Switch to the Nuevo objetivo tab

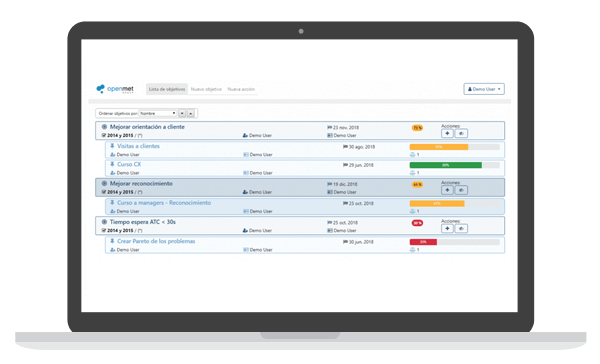(x=206, y=89)
